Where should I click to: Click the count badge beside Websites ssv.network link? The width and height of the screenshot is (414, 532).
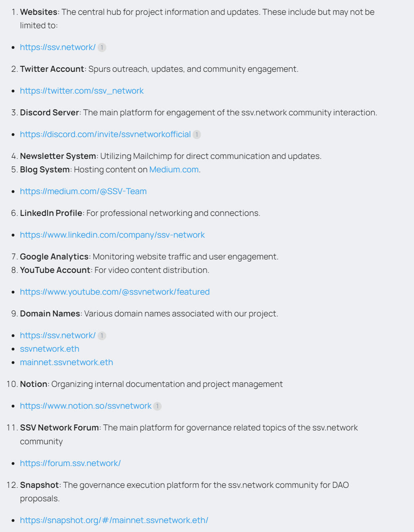[102, 48]
